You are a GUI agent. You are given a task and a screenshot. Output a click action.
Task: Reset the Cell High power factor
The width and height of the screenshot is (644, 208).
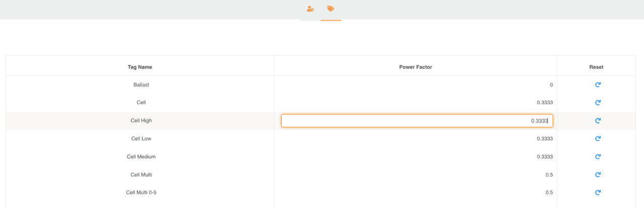(x=598, y=120)
